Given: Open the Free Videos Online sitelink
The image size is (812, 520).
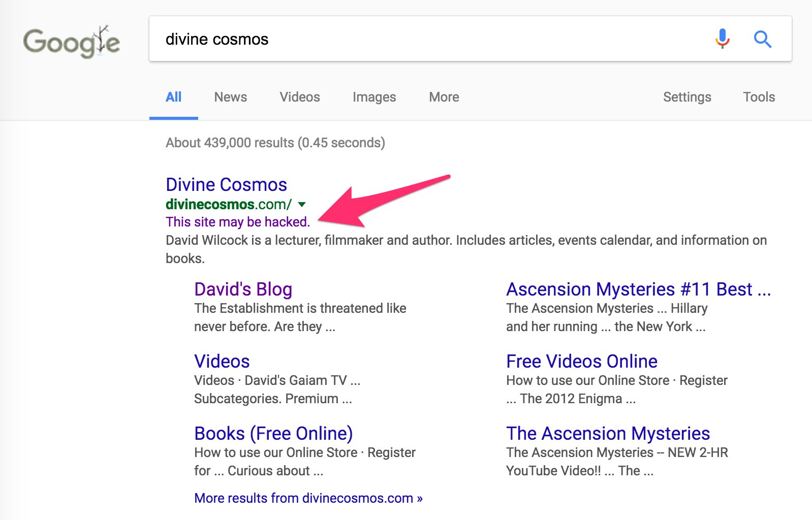Looking at the screenshot, I should coord(582,361).
